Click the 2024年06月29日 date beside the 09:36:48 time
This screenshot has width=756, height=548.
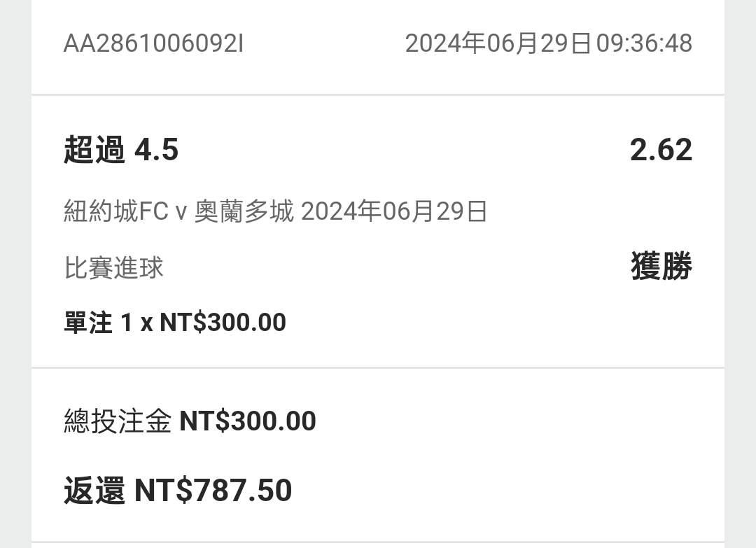pos(498,43)
